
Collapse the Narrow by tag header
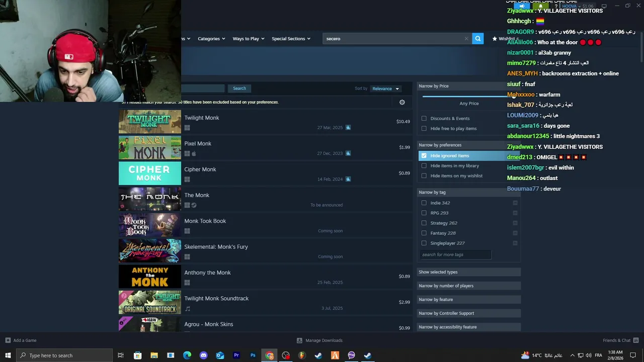pyautogui.click(x=469, y=192)
